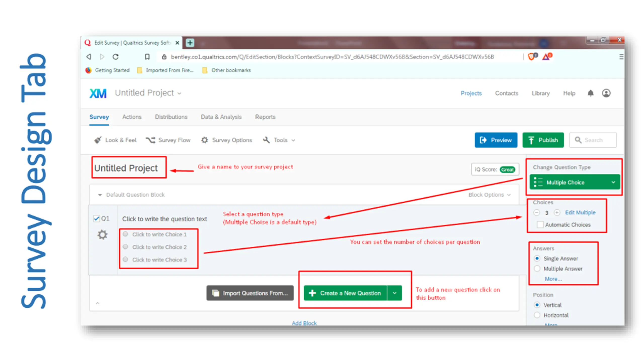Go back with the browser back arrow
644x362 pixels.
[89, 57]
